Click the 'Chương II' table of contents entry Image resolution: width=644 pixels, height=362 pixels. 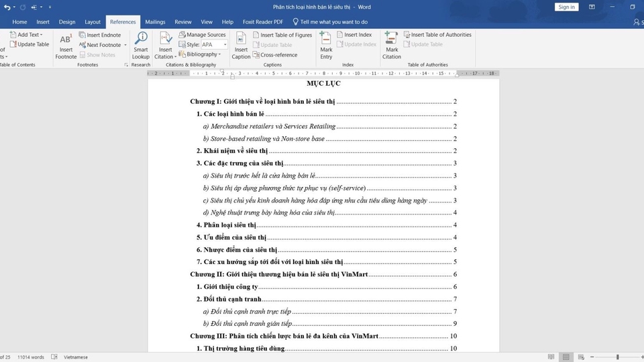pos(278,274)
